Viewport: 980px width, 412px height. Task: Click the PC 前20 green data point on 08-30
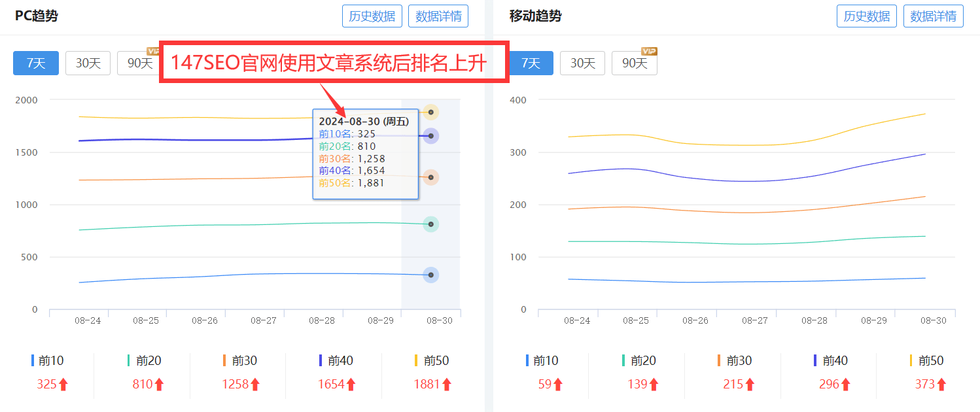(430, 224)
